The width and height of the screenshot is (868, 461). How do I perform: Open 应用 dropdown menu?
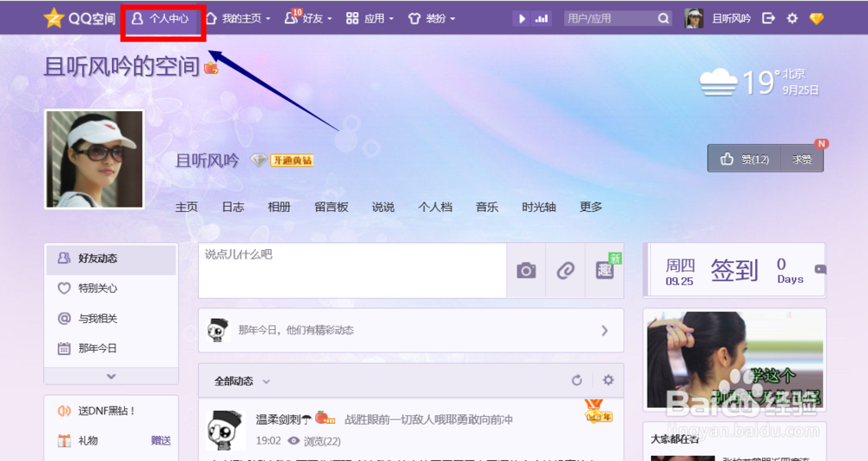[x=370, y=19]
